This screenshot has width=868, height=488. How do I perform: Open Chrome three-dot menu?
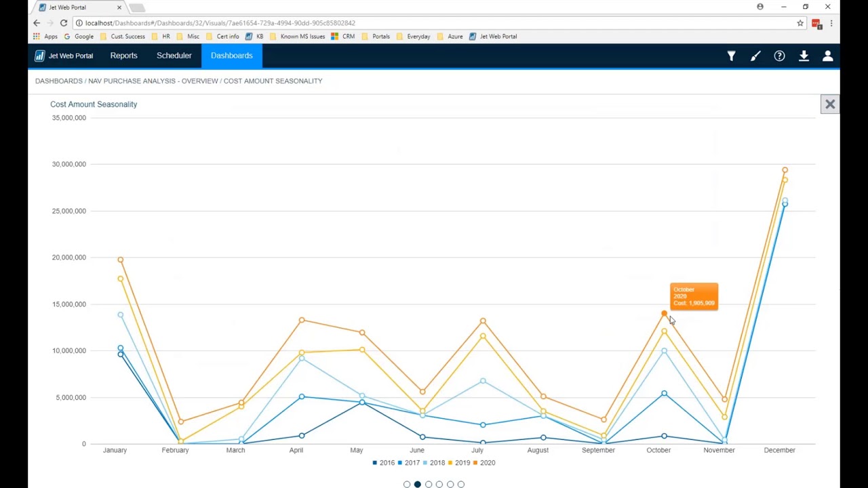click(x=831, y=23)
